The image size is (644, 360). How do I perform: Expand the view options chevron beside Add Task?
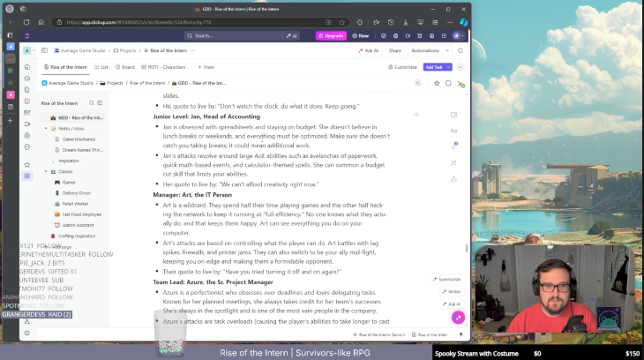461,67
